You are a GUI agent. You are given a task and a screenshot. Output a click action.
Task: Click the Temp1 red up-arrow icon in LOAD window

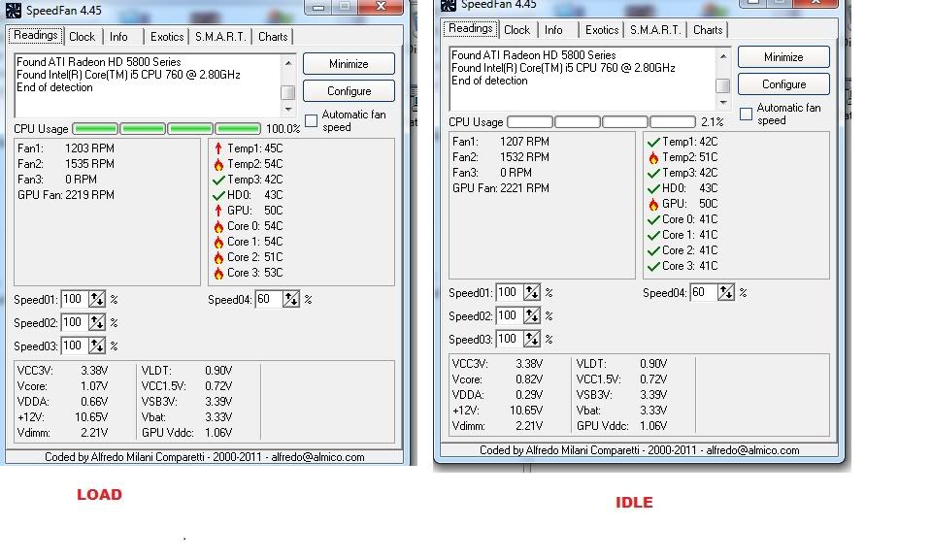pyautogui.click(x=218, y=148)
